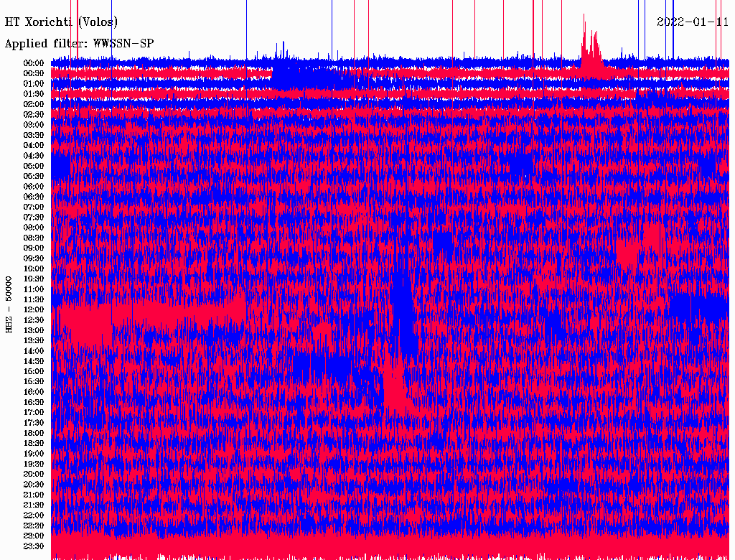Choose the 19:30 time label
735x560 pixels.
coord(34,464)
